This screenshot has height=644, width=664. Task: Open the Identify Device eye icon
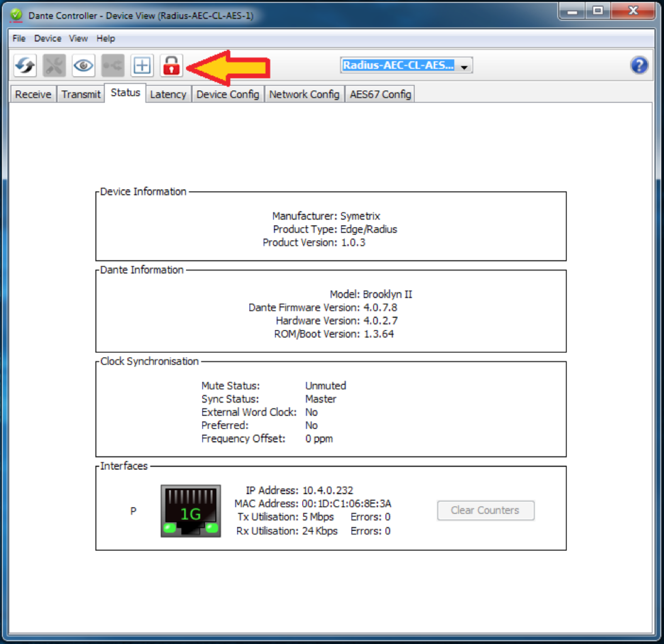click(83, 65)
